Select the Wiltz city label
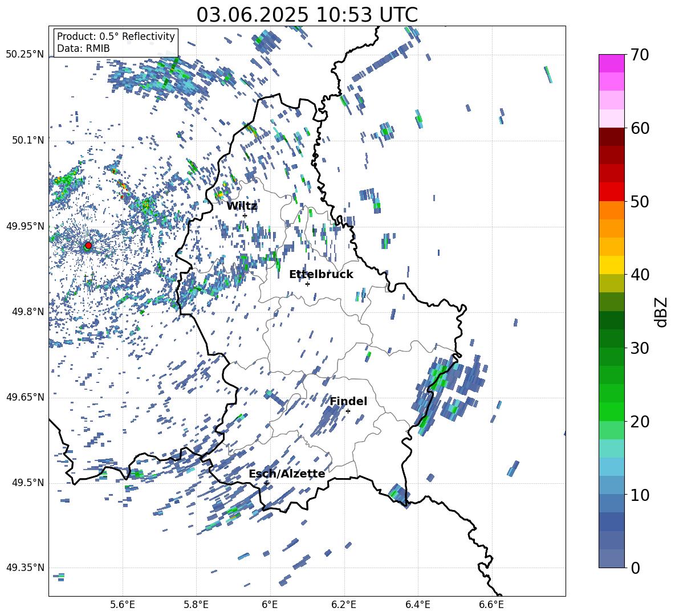 point(242,206)
